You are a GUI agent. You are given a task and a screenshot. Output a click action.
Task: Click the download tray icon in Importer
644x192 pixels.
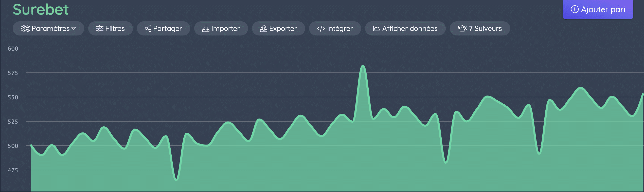[x=206, y=28]
